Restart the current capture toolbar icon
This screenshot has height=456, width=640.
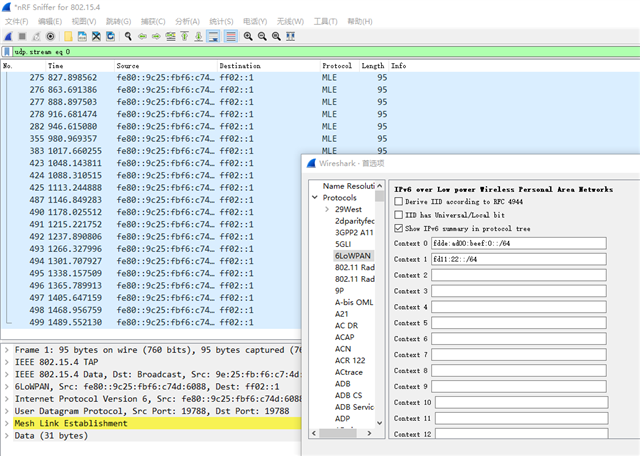point(36,37)
